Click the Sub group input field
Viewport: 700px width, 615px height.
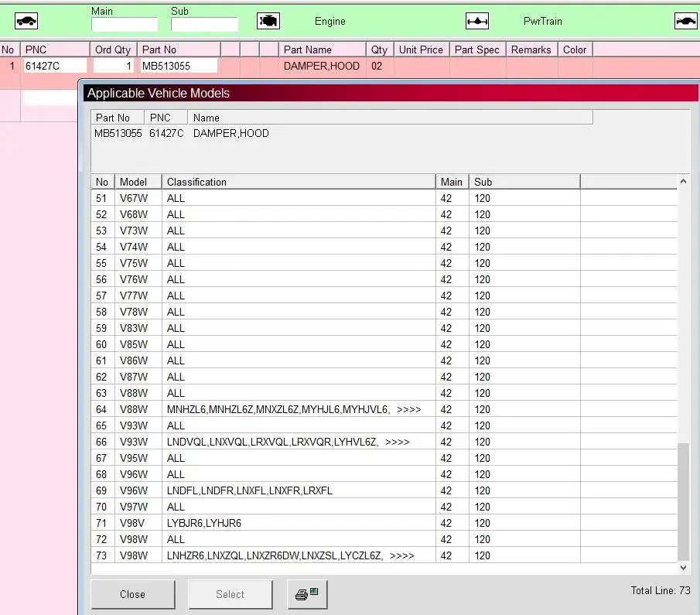204,25
